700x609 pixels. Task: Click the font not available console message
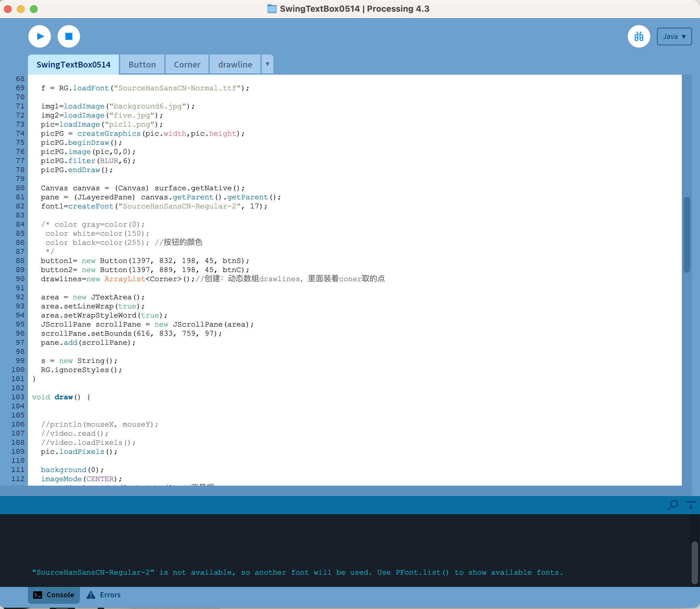tap(297, 572)
